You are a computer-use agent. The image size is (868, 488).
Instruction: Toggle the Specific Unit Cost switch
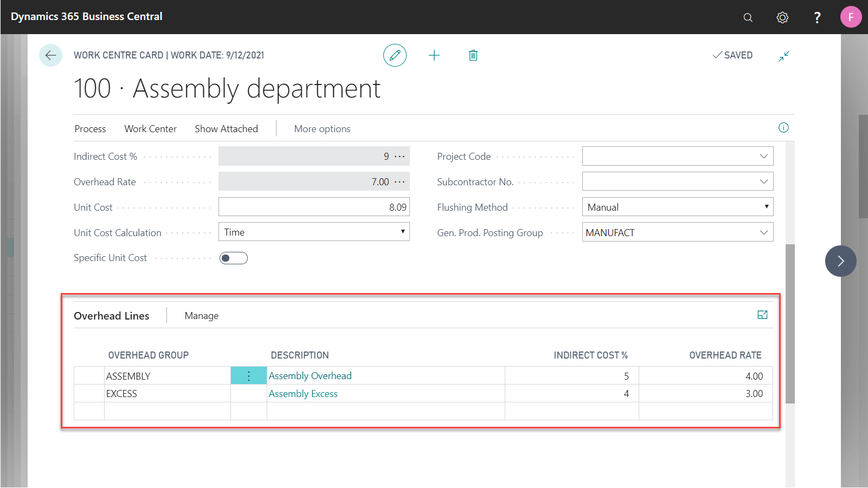tap(234, 258)
